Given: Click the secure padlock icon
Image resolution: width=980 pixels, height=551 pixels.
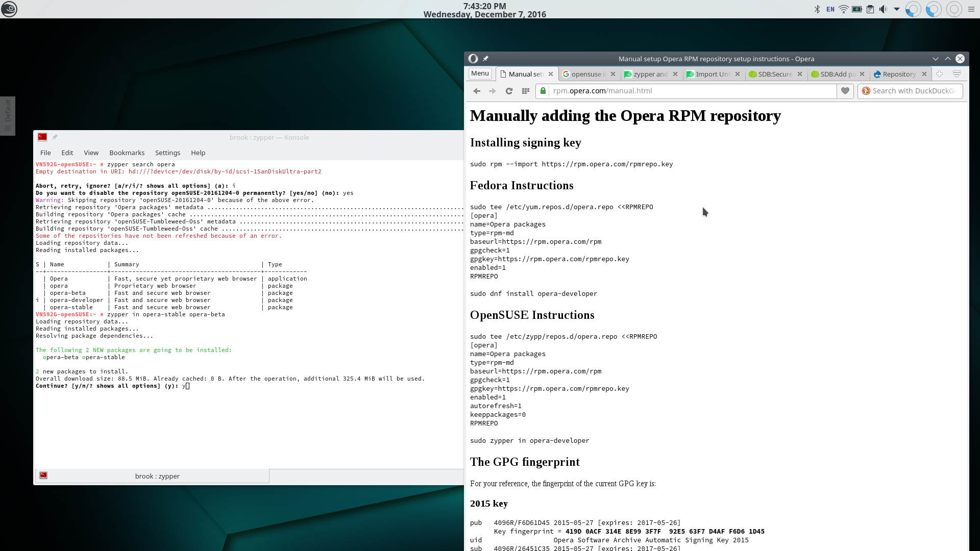Looking at the screenshot, I should [543, 91].
